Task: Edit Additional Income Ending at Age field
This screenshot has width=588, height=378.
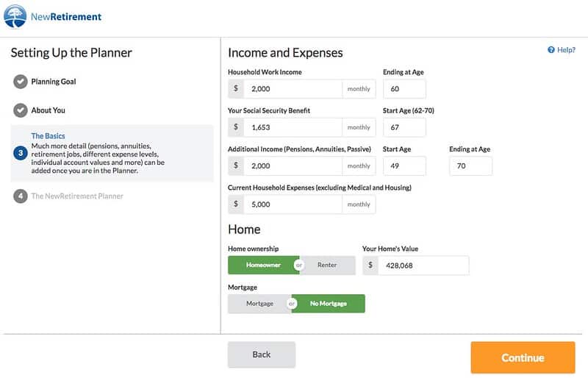Action: 470,166
